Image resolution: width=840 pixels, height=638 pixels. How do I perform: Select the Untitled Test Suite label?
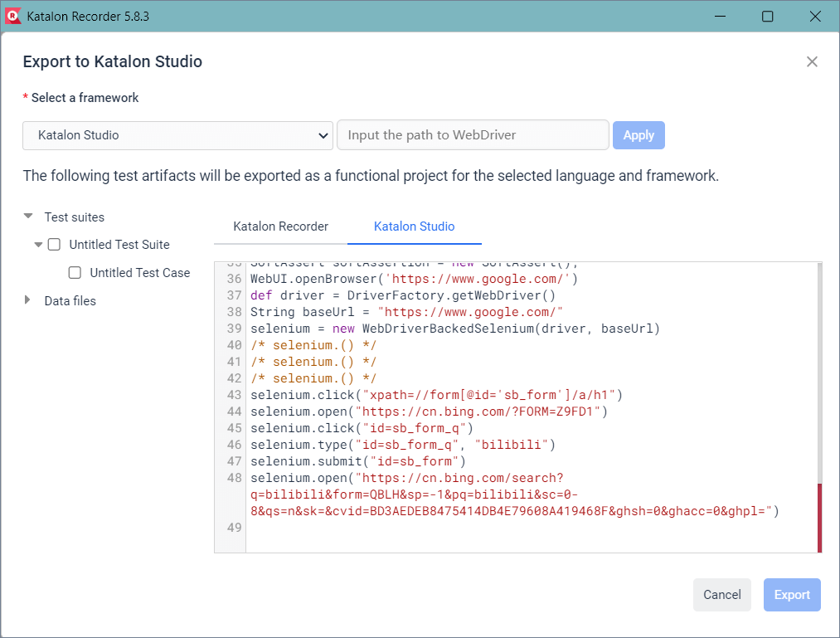[x=119, y=245]
